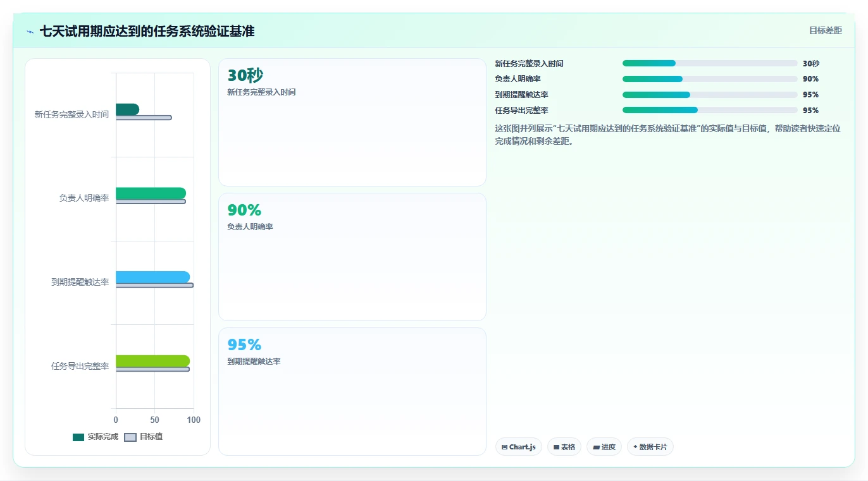Click the gray target bar for 到期提醒触达率

pyautogui.click(x=154, y=285)
